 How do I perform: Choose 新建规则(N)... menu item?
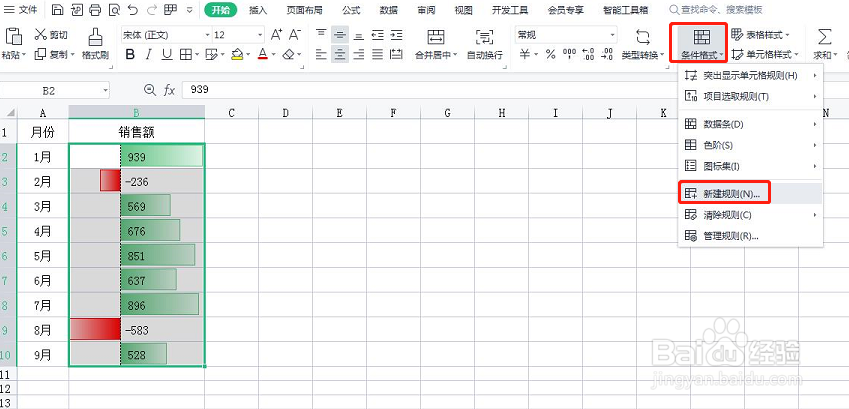750,193
